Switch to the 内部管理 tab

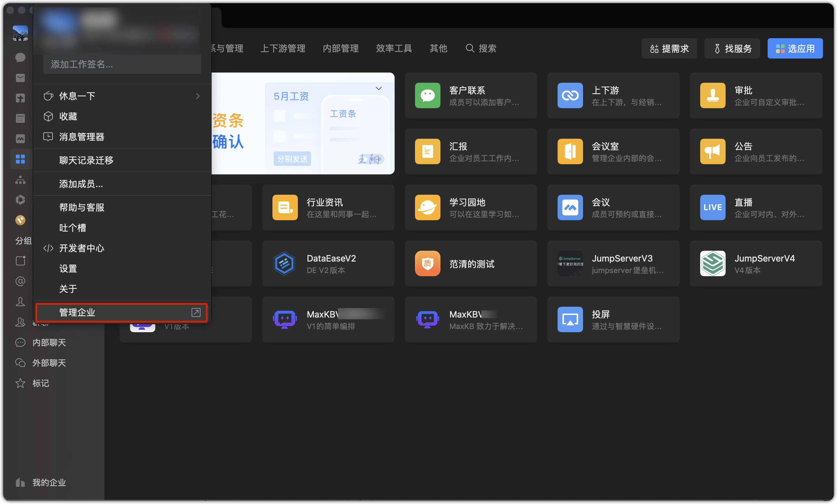[x=341, y=48]
